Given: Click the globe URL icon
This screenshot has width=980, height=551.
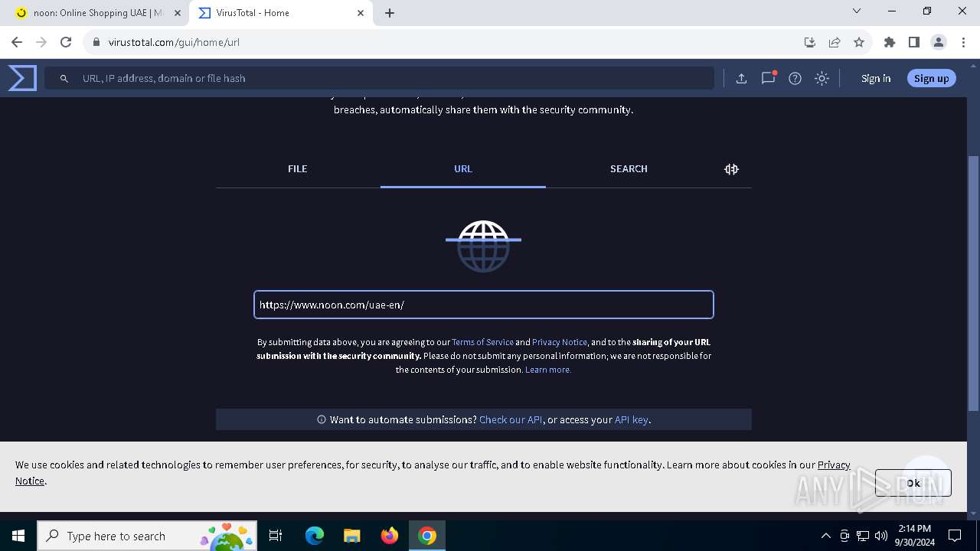Looking at the screenshot, I should (x=483, y=246).
